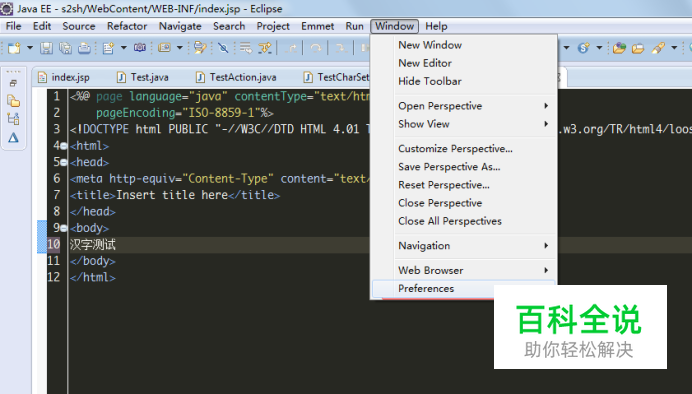Close the open Window menu from menu bar
Screen dimensions: 692x394
(395, 26)
